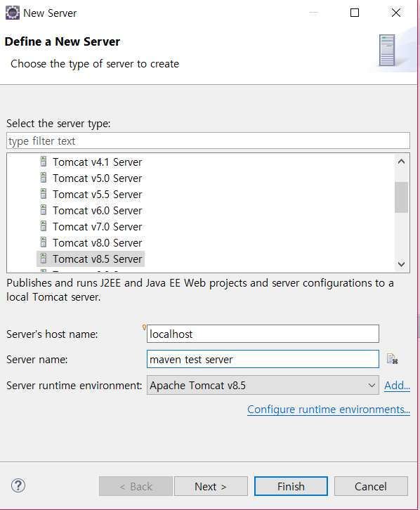Edit the Server's host name field

point(263,334)
